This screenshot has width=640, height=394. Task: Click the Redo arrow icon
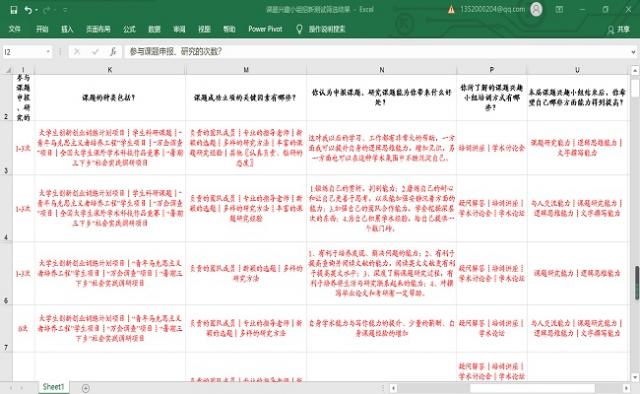coord(47,10)
